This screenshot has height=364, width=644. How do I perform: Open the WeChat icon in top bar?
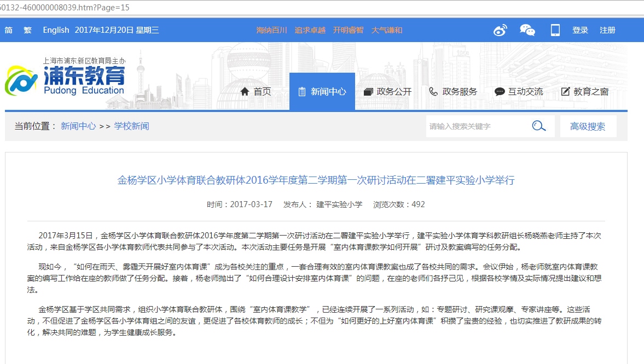(x=527, y=30)
